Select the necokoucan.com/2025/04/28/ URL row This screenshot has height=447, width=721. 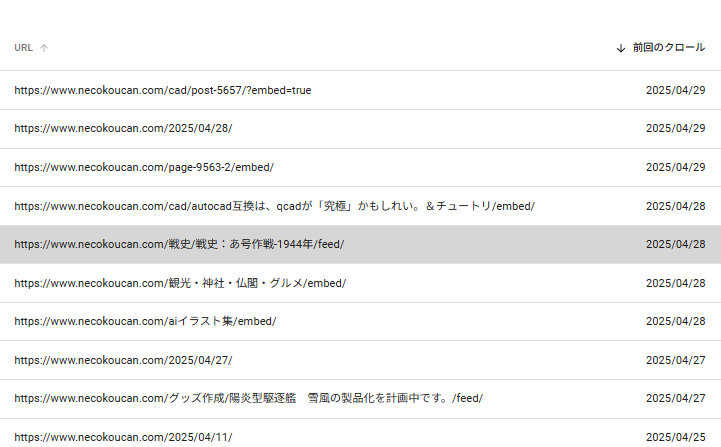point(360,129)
